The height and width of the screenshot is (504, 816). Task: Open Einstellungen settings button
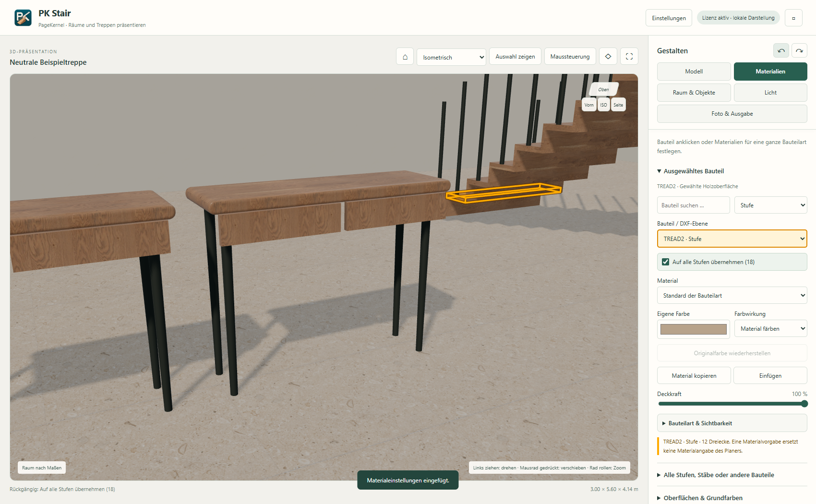point(669,18)
